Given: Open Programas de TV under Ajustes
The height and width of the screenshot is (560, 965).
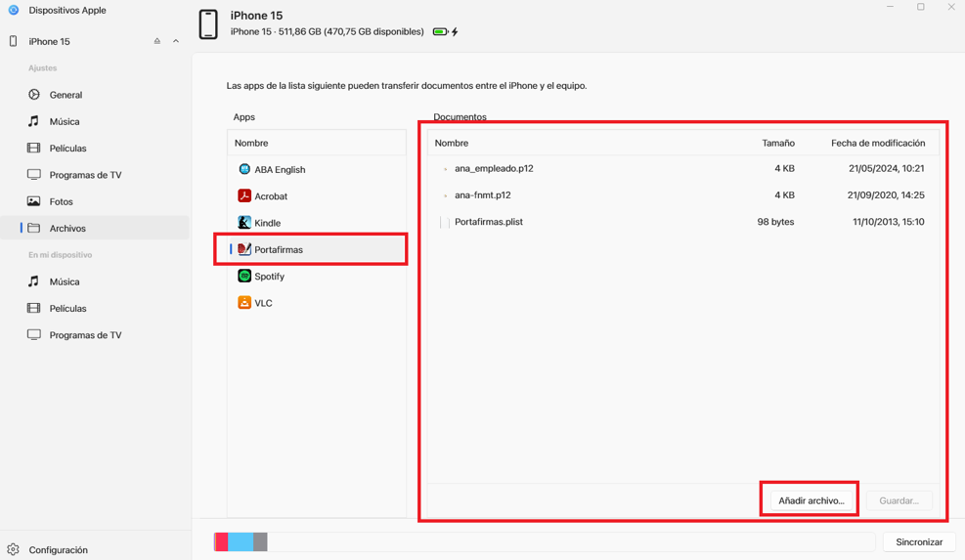Looking at the screenshot, I should (96, 175).
